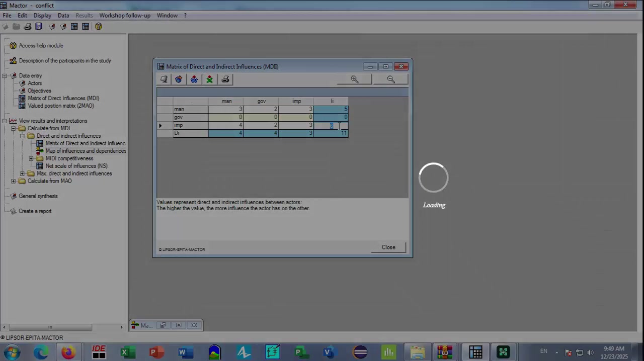Open Net scale of influences (NS)
The image size is (644, 361).
point(76,166)
